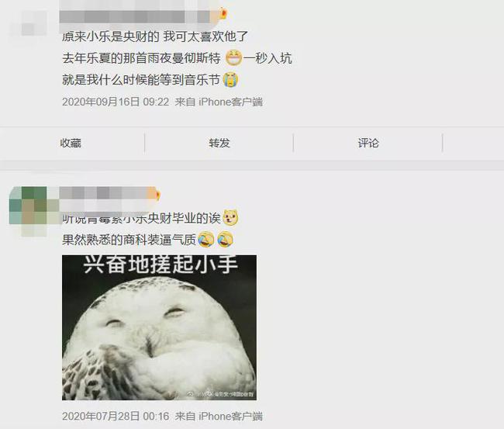Click the 2020年07月28日 00:16 timestamp

(116, 416)
